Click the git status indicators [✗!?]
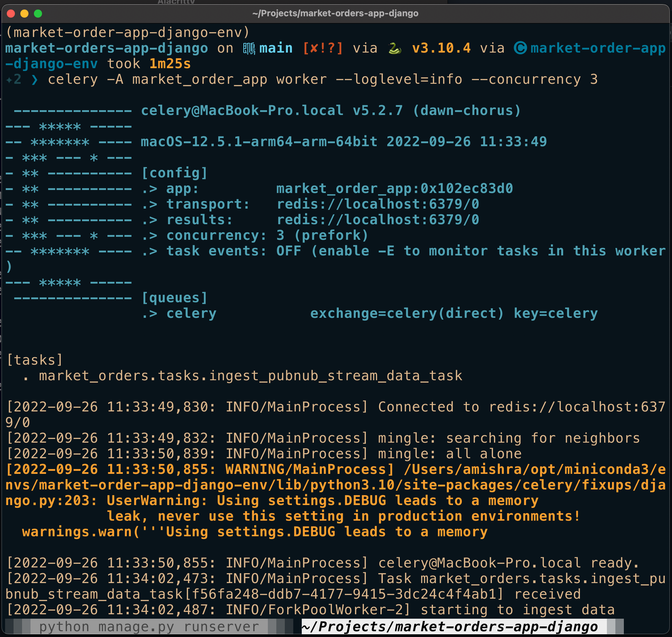Screen dimensions: 672x637 click(322, 48)
